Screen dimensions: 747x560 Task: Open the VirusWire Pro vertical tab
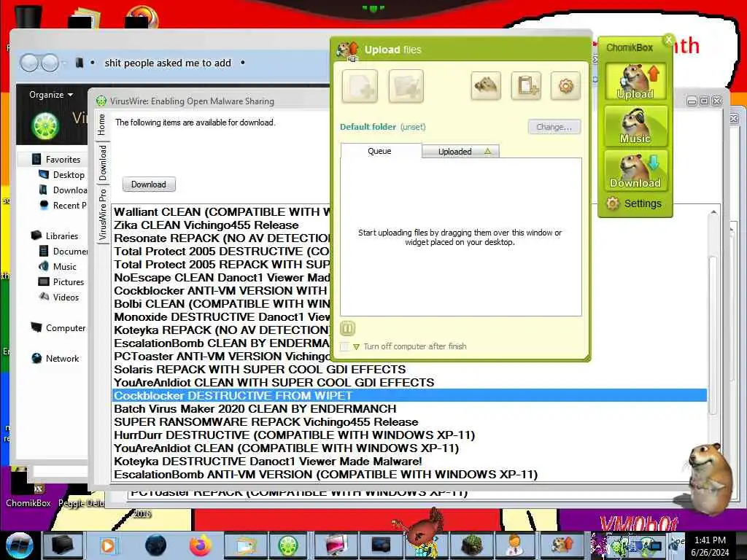[x=102, y=214]
